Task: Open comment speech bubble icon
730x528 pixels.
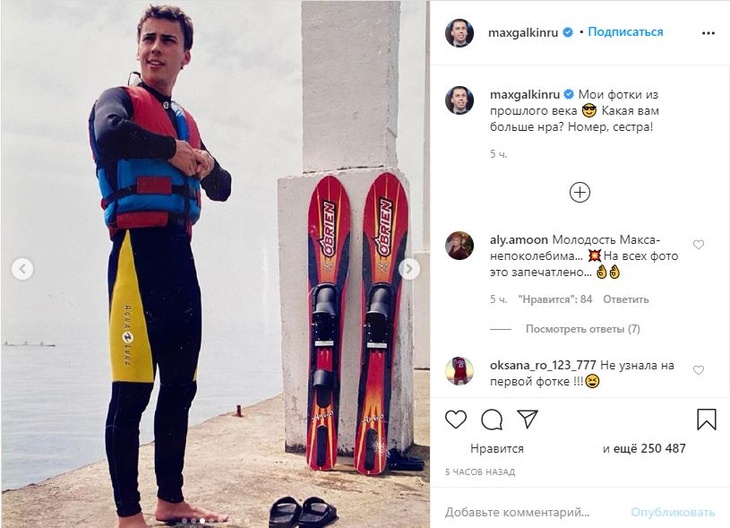Action: click(491, 419)
